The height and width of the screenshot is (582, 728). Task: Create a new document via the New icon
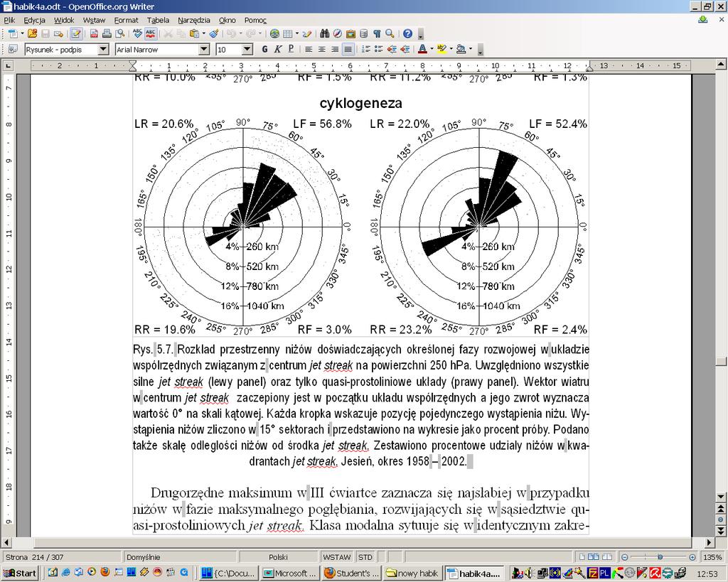point(13,33)
